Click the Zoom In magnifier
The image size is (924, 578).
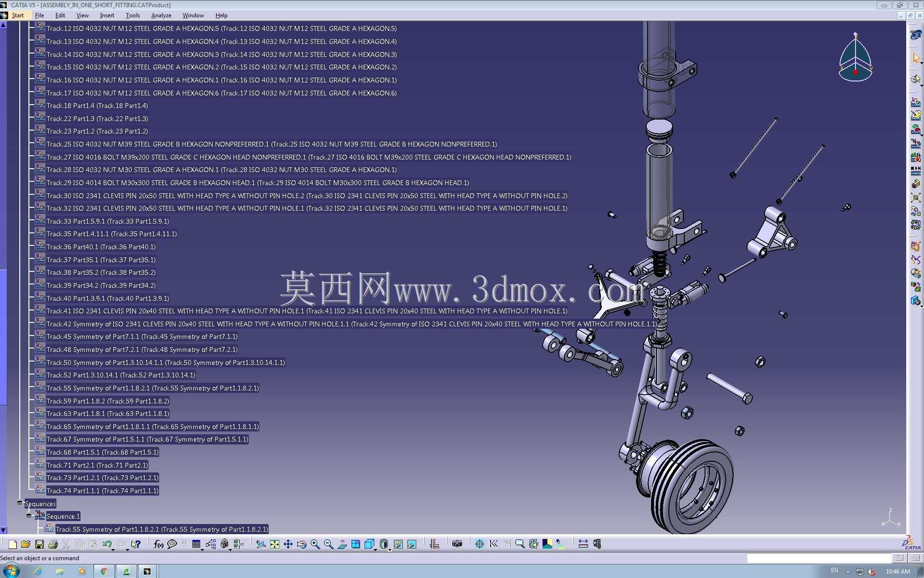pos(315,544)
